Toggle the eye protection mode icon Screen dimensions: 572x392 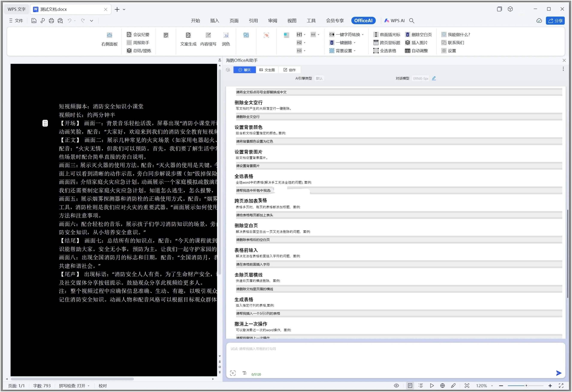(396, 386)
